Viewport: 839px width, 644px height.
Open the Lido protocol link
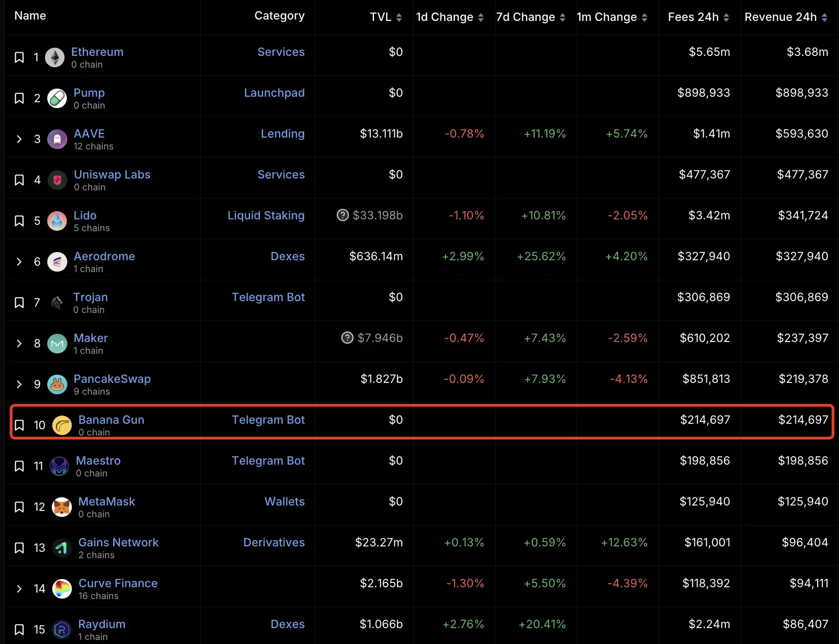coord(85,215)
